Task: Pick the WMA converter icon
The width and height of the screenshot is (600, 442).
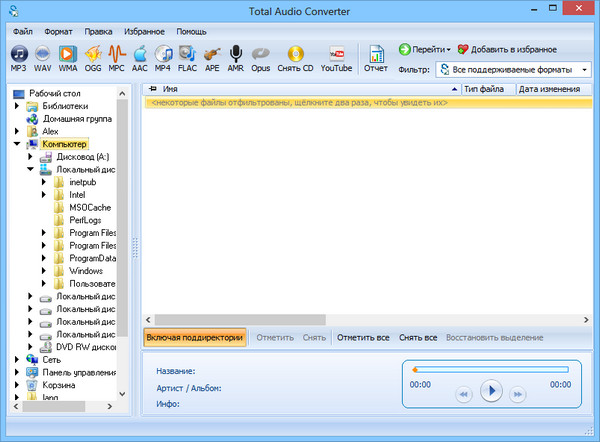Action: (67, 58)
